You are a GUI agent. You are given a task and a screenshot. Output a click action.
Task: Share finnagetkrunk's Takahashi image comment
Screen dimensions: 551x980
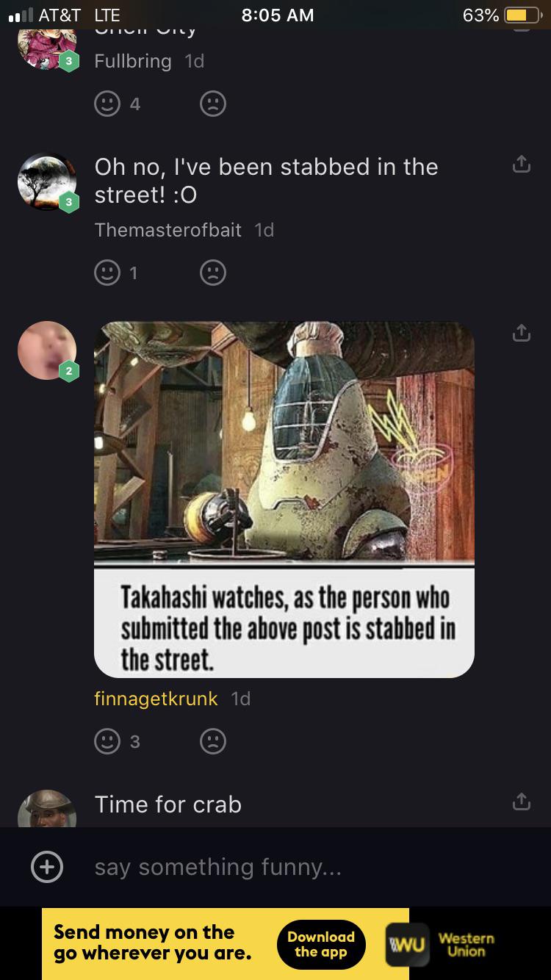pyautogui.click(x=521, y=333)
